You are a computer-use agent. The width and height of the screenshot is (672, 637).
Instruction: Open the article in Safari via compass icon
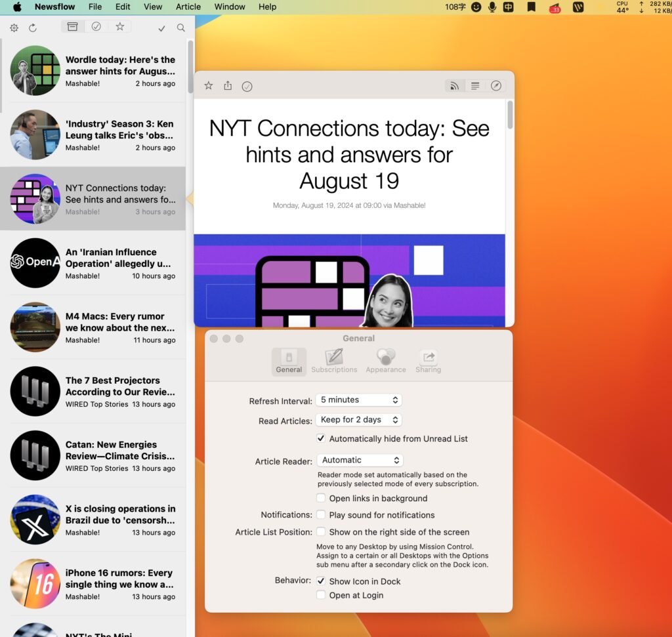coord(496,85)
